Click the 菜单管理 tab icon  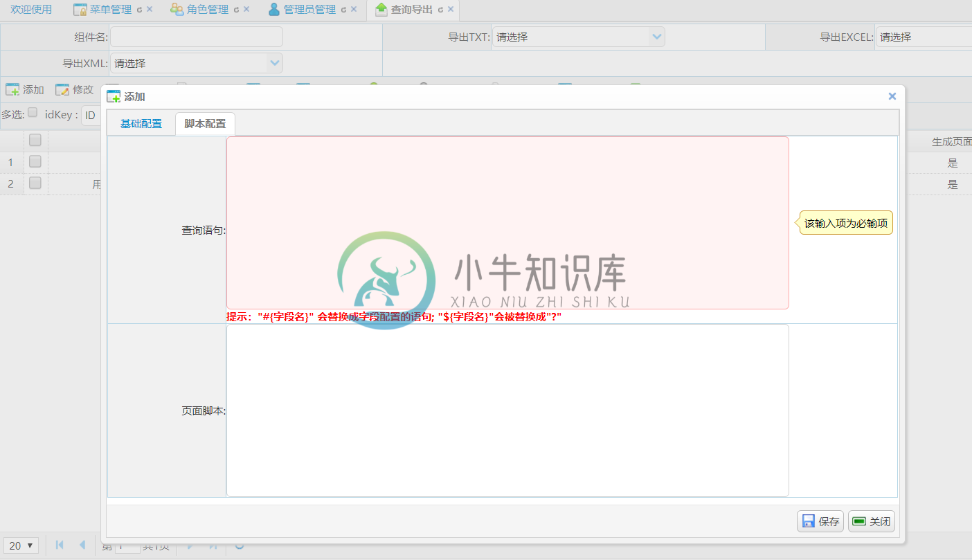click(x=80, y=10)
